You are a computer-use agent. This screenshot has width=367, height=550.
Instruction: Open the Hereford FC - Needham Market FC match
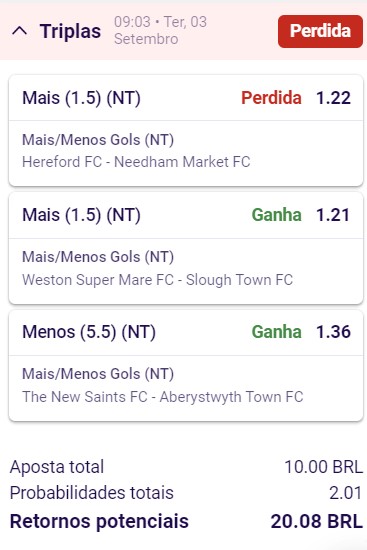(136, 162)
